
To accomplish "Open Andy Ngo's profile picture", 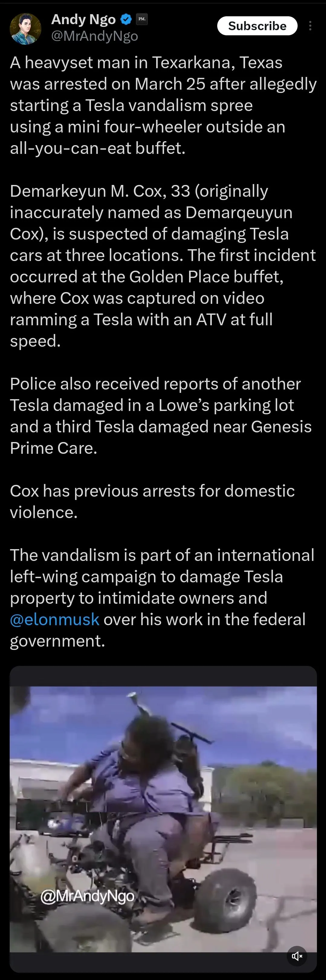I will (25, 29).
